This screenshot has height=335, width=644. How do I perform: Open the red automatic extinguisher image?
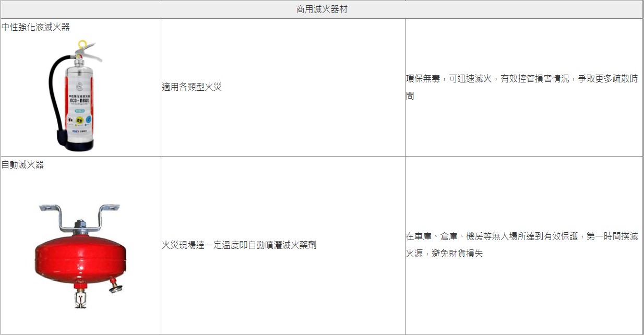tap(79, 257)
